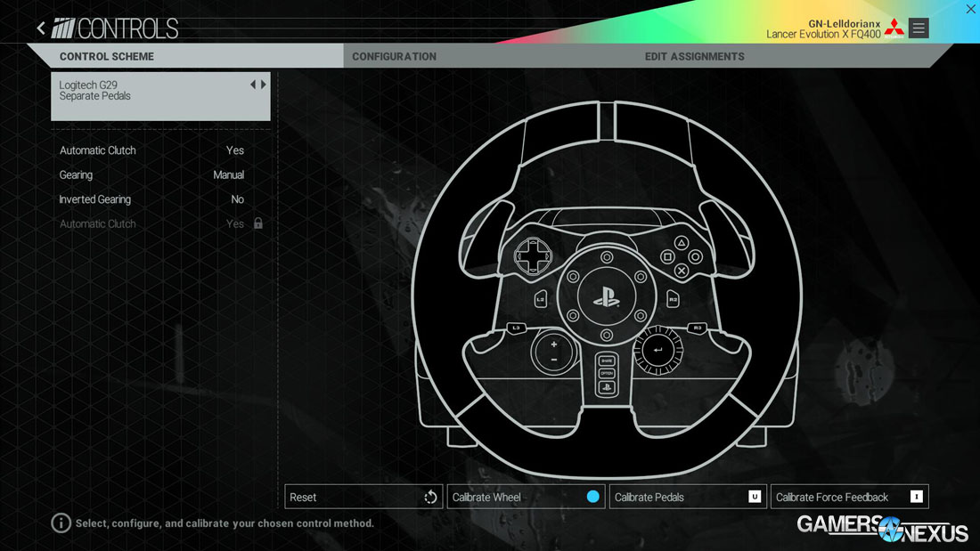
Task: Click the circular reset arrow on the Reset button
Action: (429, 496)
